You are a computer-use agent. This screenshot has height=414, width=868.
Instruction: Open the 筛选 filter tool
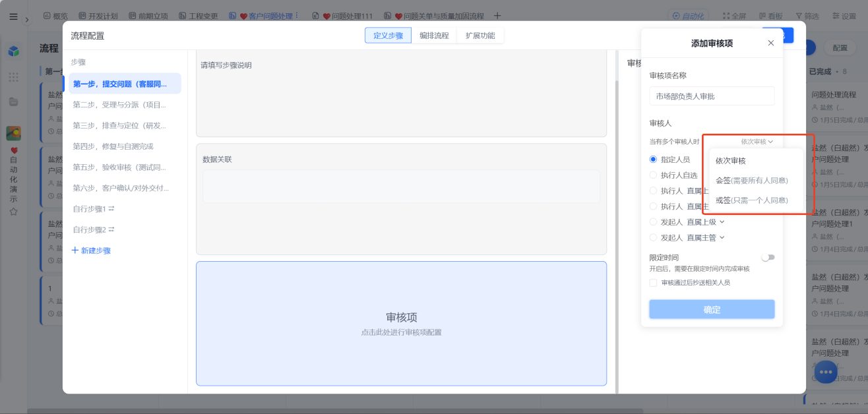807,16
